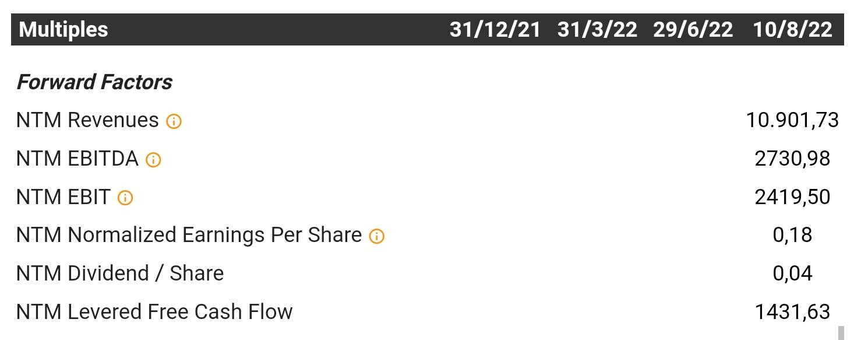Select the 1431,63 free cash flow value
The image size is (868, 340).
pyautogui.click(x=792, y=312)
